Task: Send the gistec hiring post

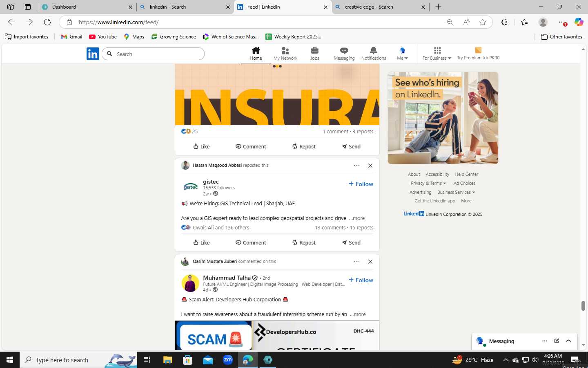Action: coord(351,242)
